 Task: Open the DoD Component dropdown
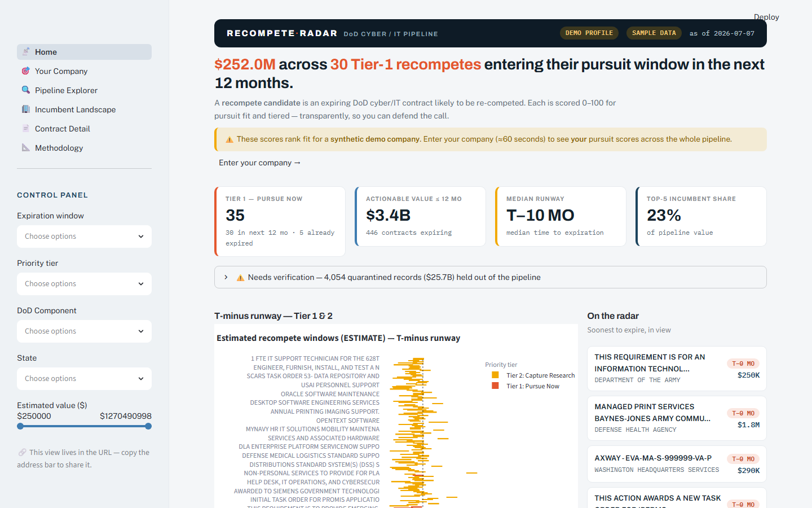click(x=84, y=331)
